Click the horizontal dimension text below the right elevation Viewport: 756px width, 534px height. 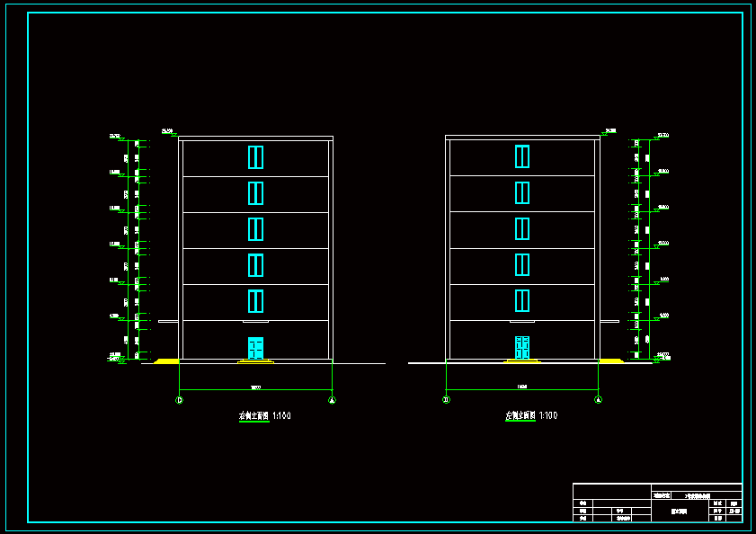(x=522, y=387)
